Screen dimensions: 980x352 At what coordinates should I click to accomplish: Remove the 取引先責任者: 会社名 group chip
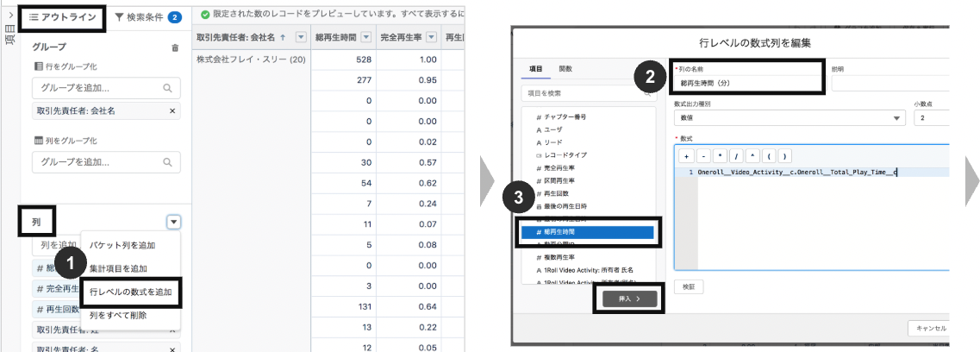point(172,110)
